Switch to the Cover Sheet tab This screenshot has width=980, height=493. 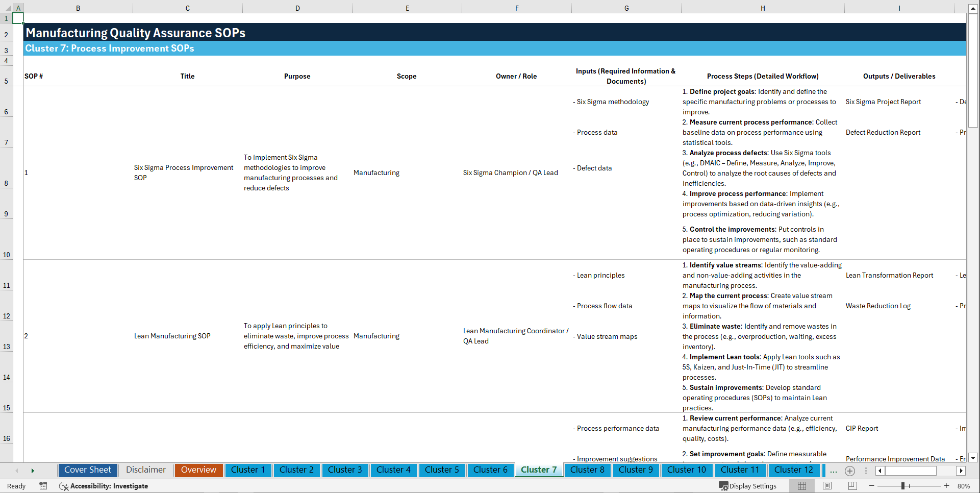coord(87,470)
